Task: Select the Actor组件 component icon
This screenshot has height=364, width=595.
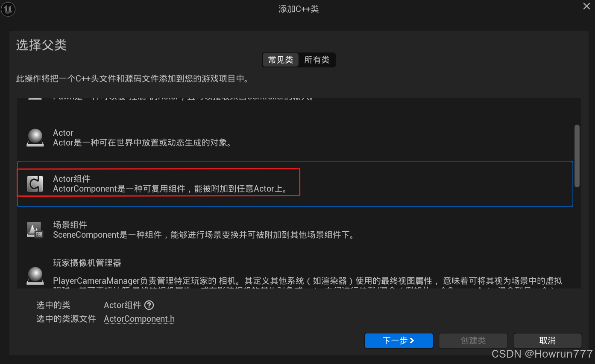Action: pyautogui.click(x=35, y=184)
